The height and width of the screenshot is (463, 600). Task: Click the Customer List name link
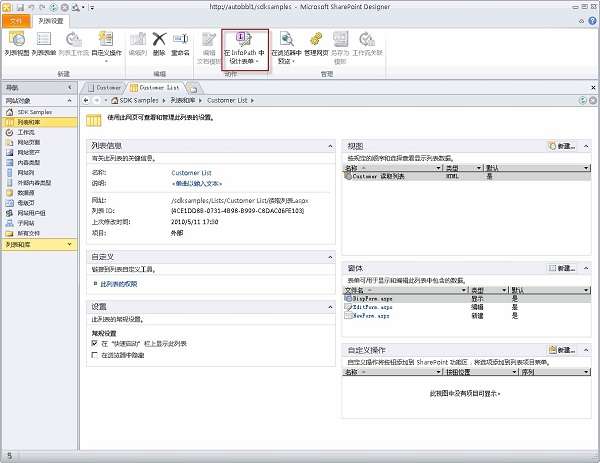tap(193, 172)
